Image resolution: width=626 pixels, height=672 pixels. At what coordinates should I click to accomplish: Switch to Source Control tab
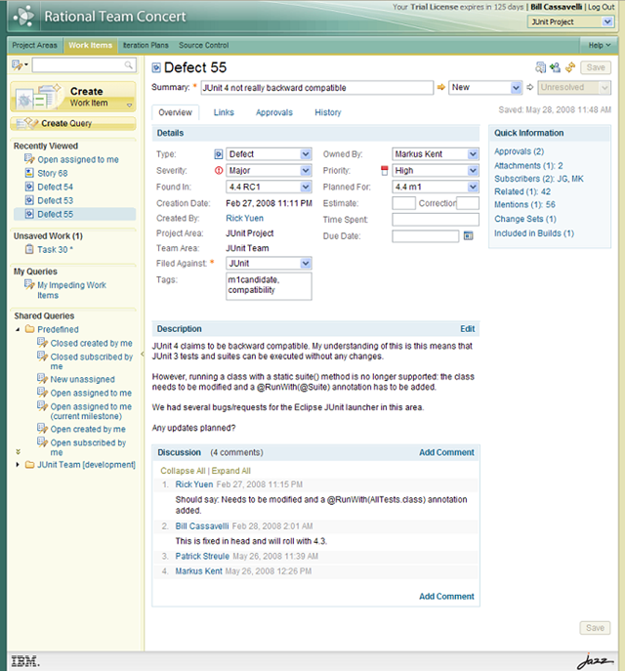click(x=203, y=45)
